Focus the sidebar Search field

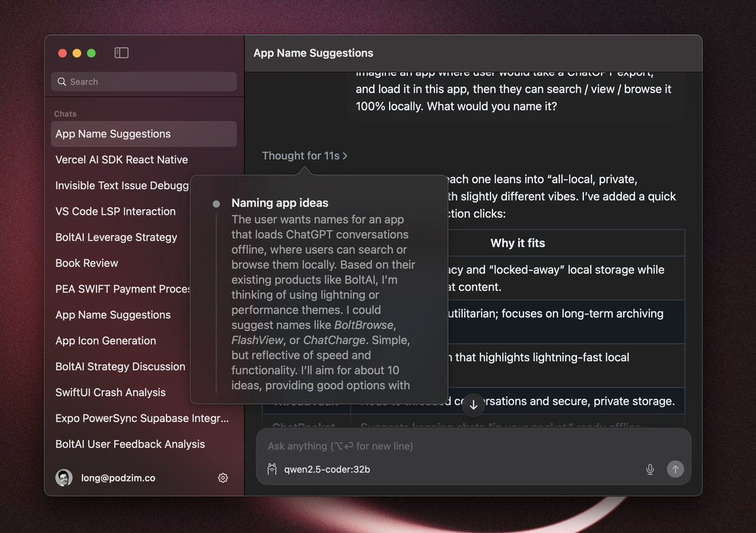(x=144, y=81)
